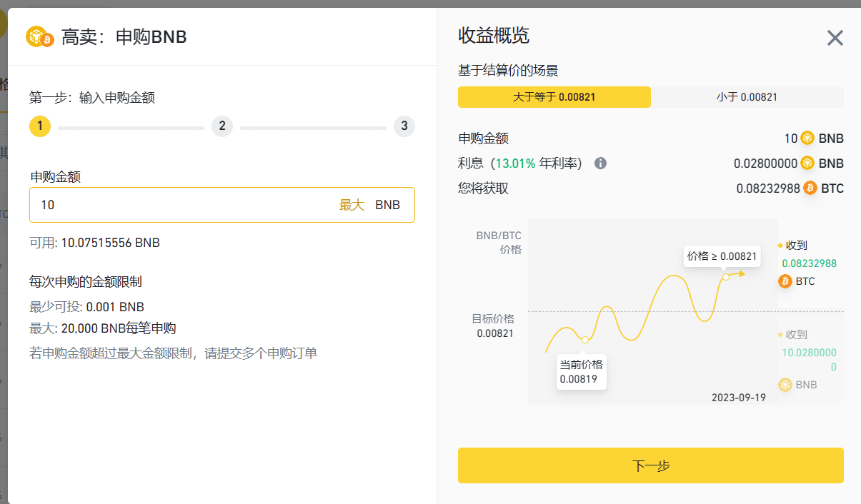861x504 pixels.
Task: Click BNB coin icon beside subscription amount 10
Action: coord(807,138)
